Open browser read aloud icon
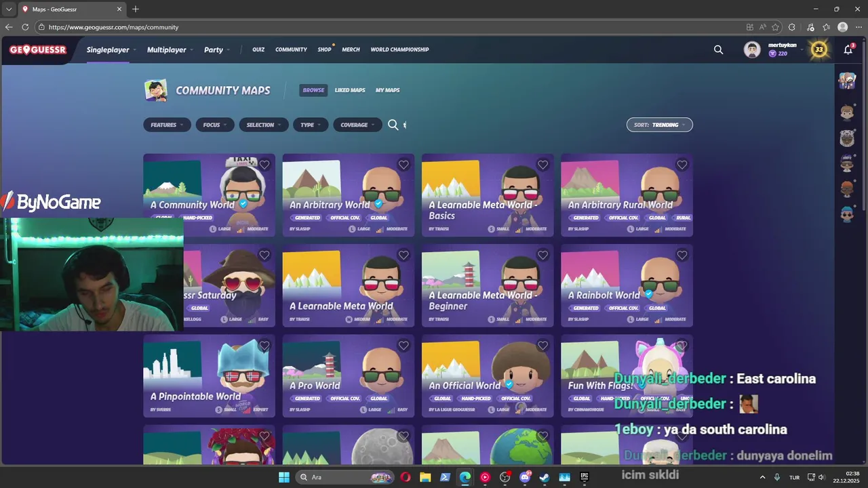This screenshot has width=868, height=488. 763,27
